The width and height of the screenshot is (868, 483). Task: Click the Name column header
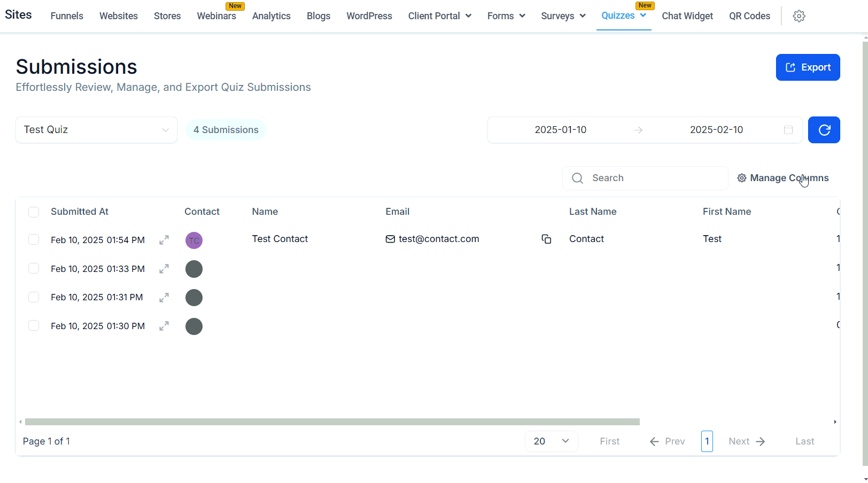pos(265,212)
